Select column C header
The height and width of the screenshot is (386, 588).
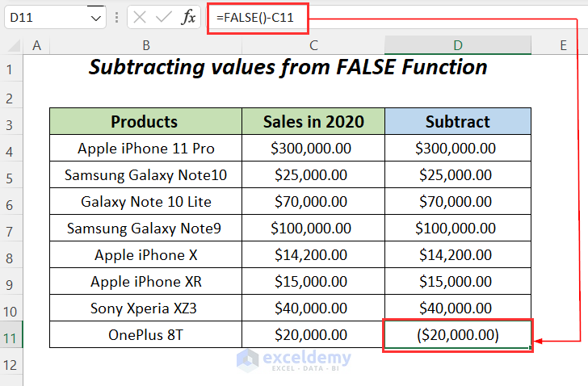pyautogui.click(x=313, y=46)
